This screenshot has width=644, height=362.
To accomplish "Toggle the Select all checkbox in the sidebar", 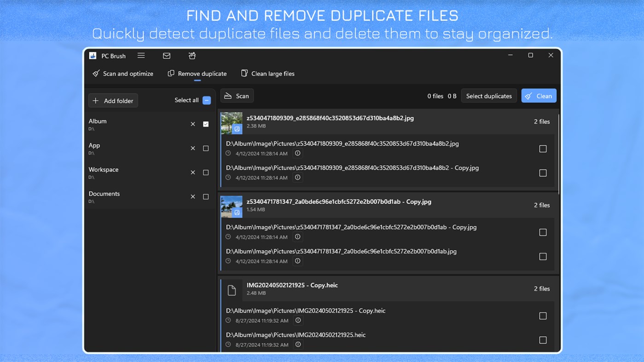I will click(206, 100).
